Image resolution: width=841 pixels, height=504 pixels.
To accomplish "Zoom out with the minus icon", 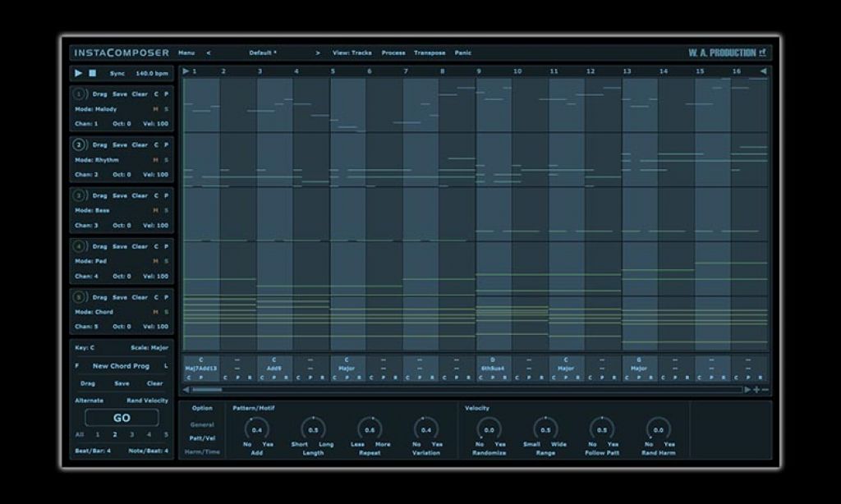I will tap(765, 390).
